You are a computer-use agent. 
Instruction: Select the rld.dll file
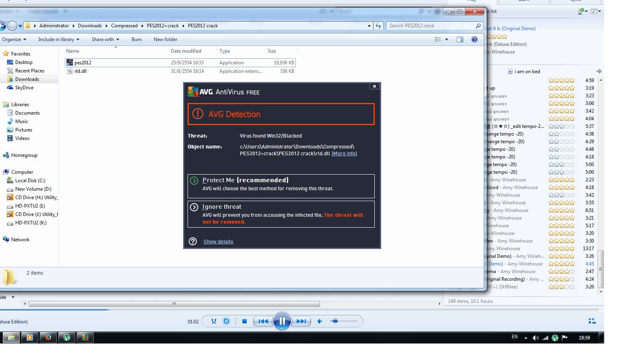coord(180,71)
